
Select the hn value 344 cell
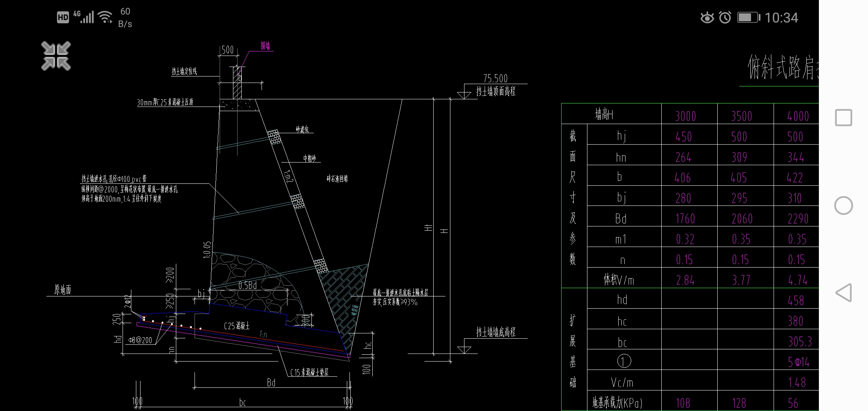click(796, 155)
